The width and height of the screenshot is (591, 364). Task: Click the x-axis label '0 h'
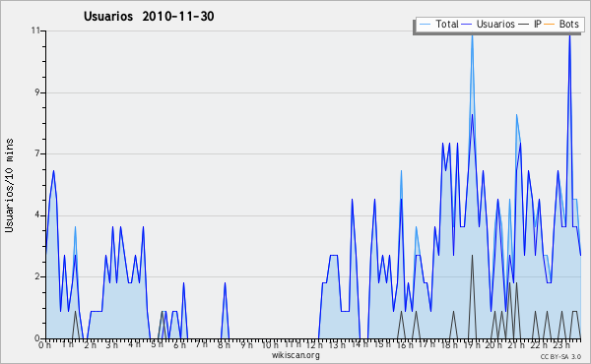pyautogui.click(x=44, y=344)
